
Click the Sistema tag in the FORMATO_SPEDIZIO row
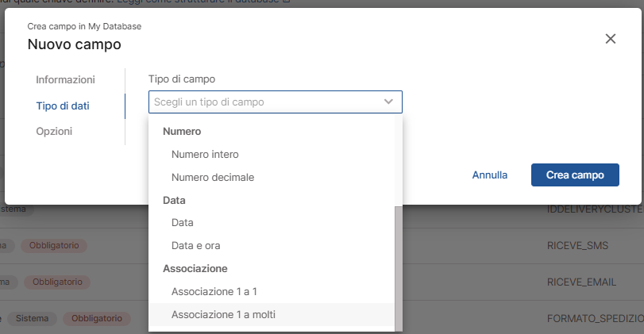coord(33,318)
